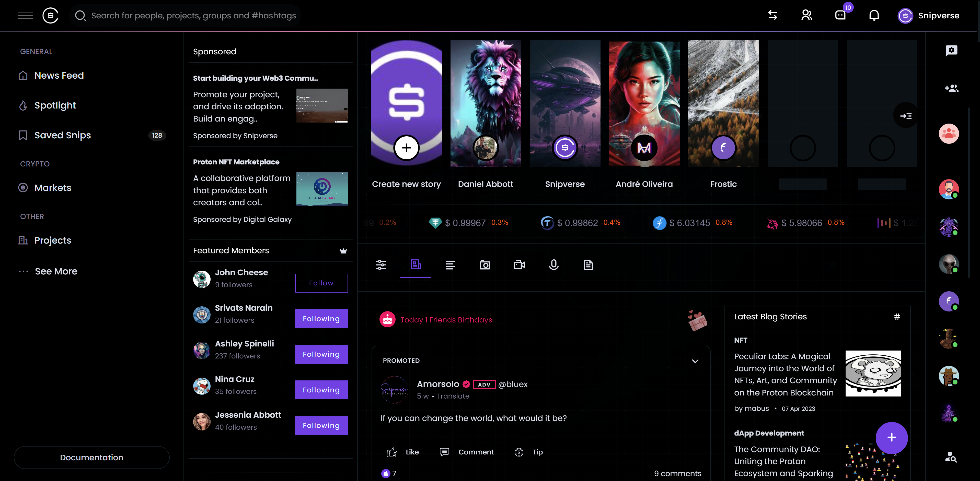Select the video filter icon
This screenshot has height=481, width=980.
click(x=519, y=265)
